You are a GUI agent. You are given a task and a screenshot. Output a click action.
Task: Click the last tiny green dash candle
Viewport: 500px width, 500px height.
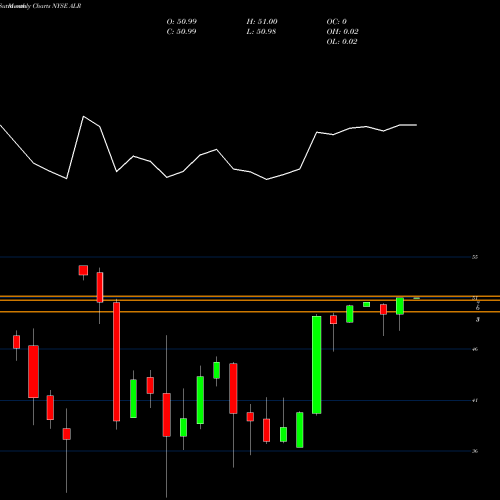pos(417,298)
